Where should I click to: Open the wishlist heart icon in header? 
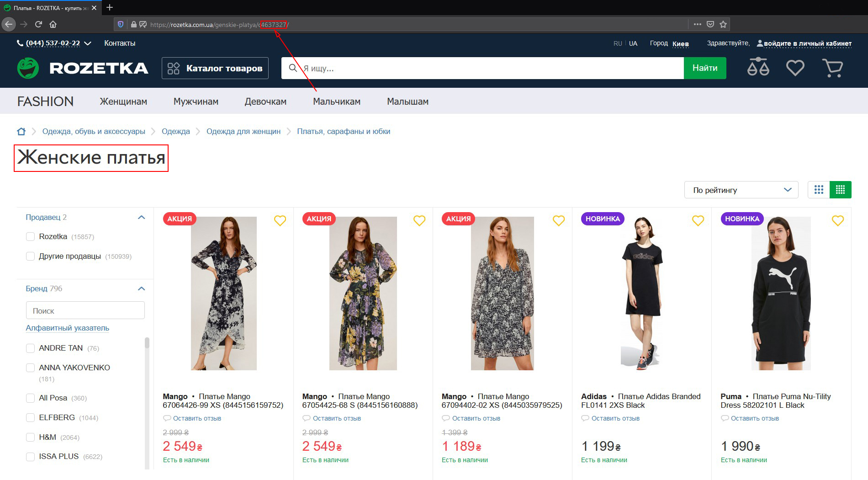pyautogui.click(x=795, y=68)
